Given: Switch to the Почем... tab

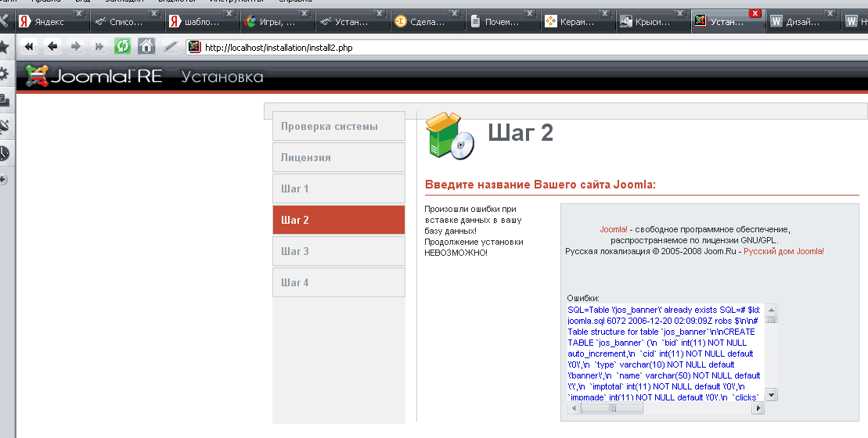Looking at the screenshot, I should click(502, 22).
